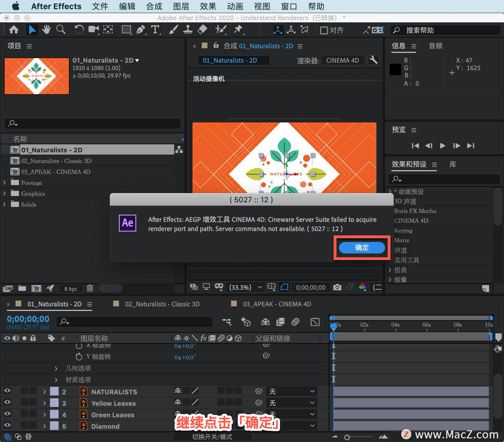Viewport: 504px width, 442px height.
Task: Select the Type text tool
Action: 155,30
